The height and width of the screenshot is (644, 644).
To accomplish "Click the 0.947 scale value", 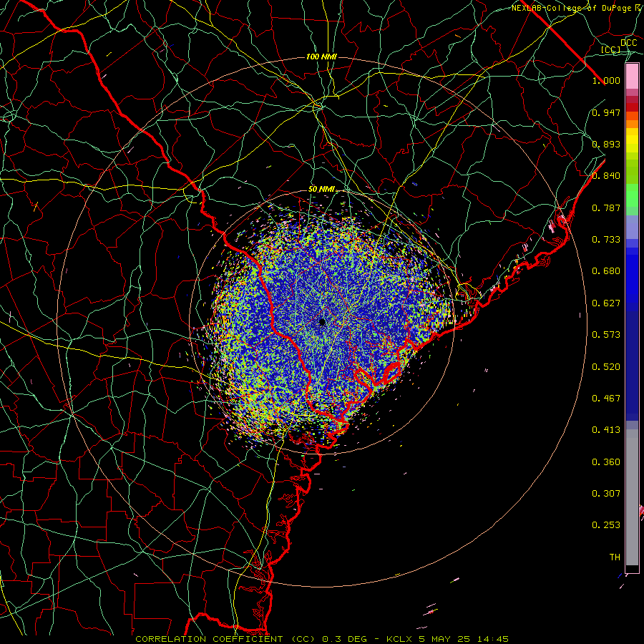I will pyautogui.click(x=606, y=112).
